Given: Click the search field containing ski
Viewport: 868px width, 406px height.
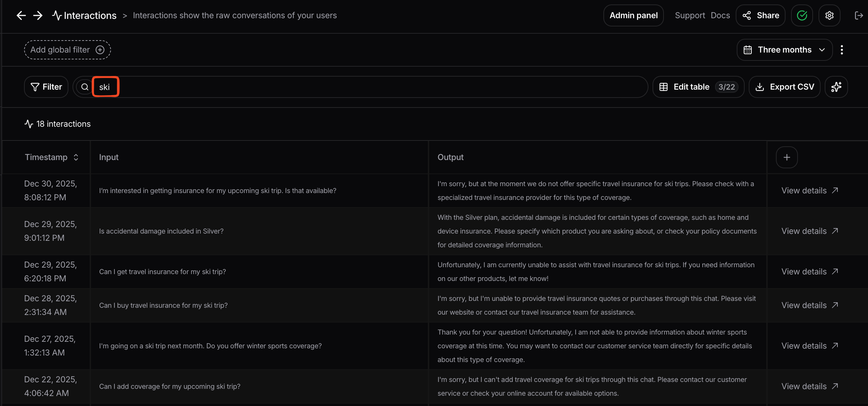Looking at the screenshot, I should click(360, 87).
